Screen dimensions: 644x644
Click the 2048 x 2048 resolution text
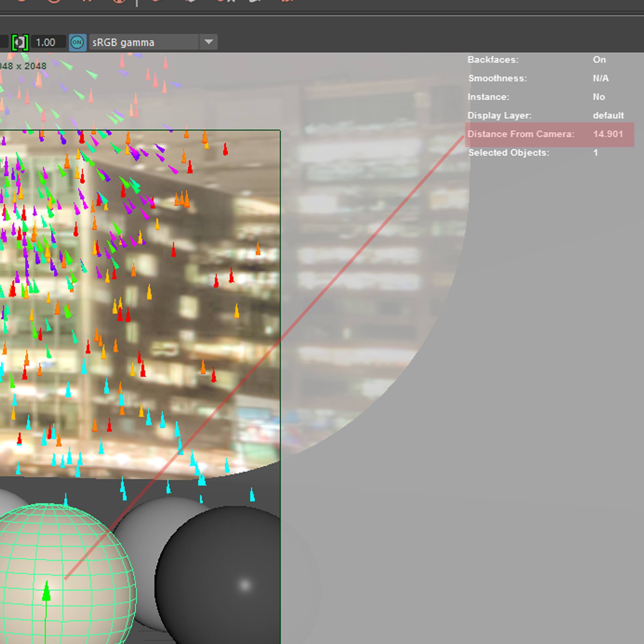tap(23, 66)
